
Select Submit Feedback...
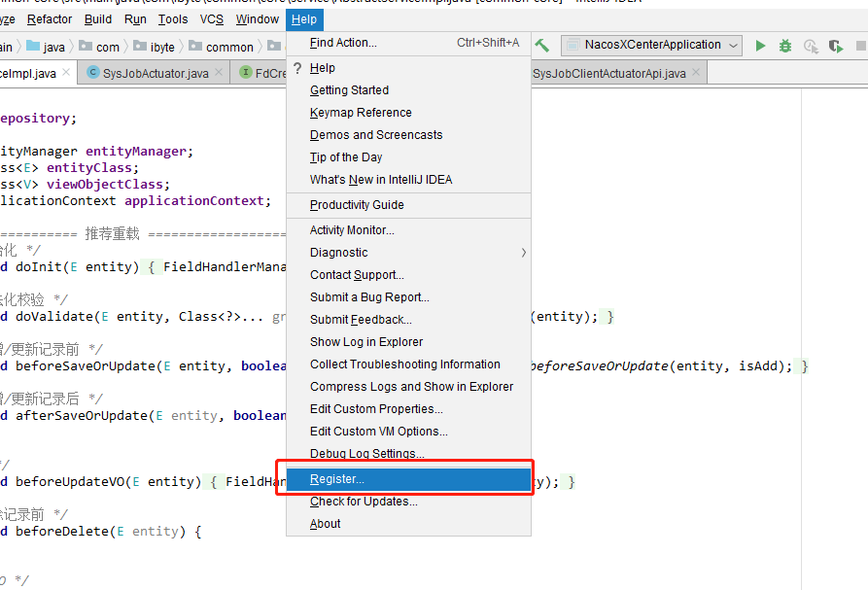(408, 320)
